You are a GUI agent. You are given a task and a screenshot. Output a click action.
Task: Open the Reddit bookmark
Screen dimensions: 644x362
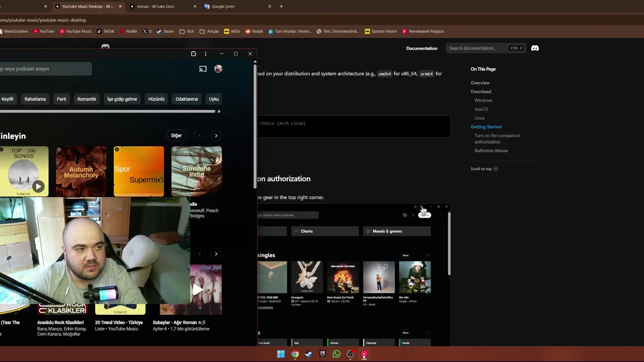point(254,31)
